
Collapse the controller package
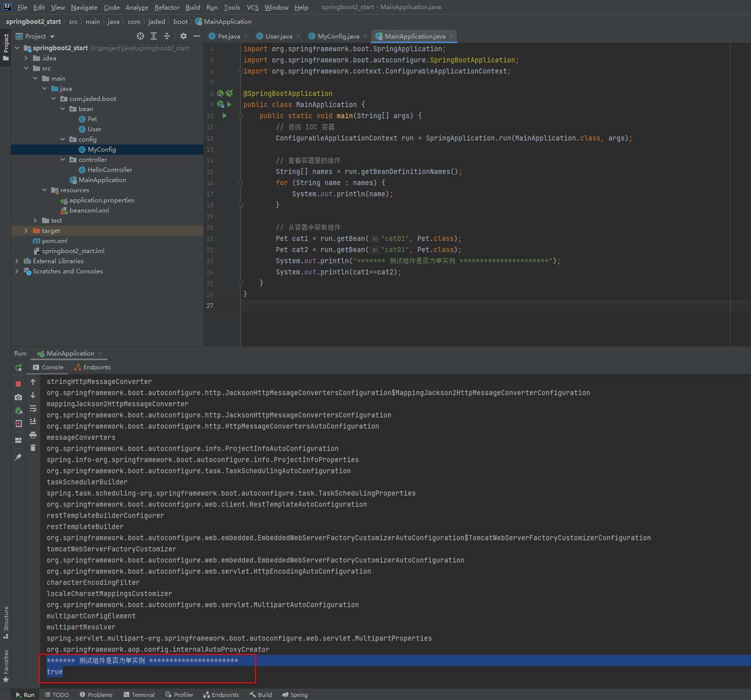click(x=63, y=160)
